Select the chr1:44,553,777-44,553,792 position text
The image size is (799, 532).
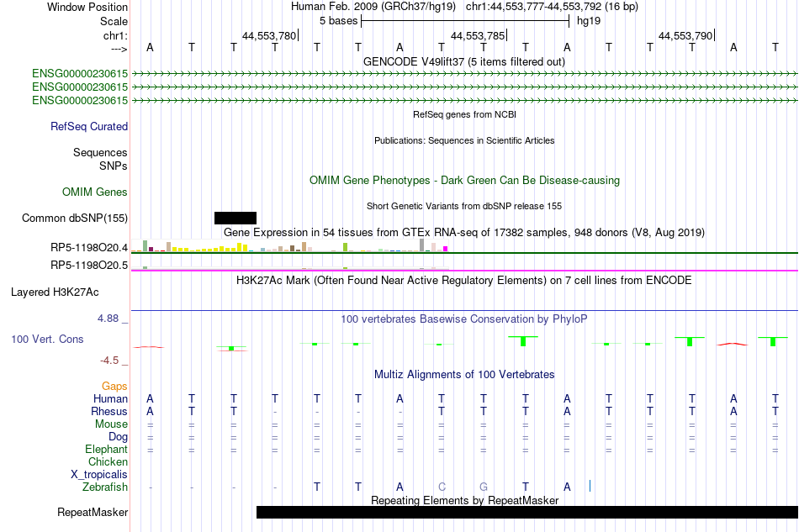[x=552, y=7]
